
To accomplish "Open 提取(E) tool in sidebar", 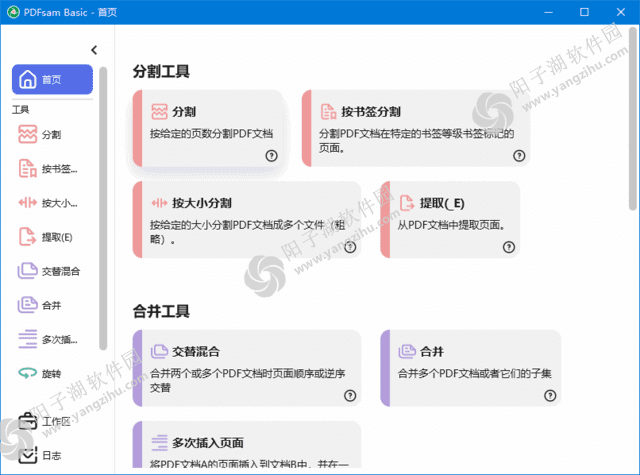I will pyautogui.click(x=51, y=237).
